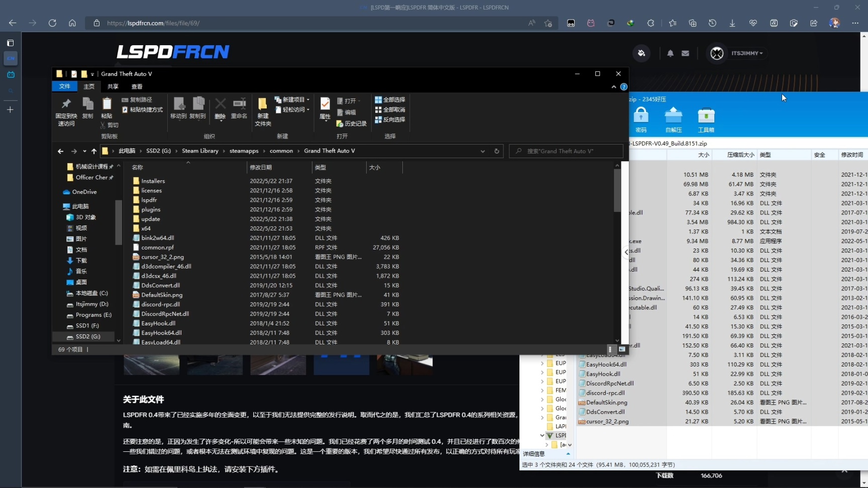This screenshot has width=868, height=488.
Task: Click Toolbox (工具箱) icon in 2345好压
Action: pos(706,119)
